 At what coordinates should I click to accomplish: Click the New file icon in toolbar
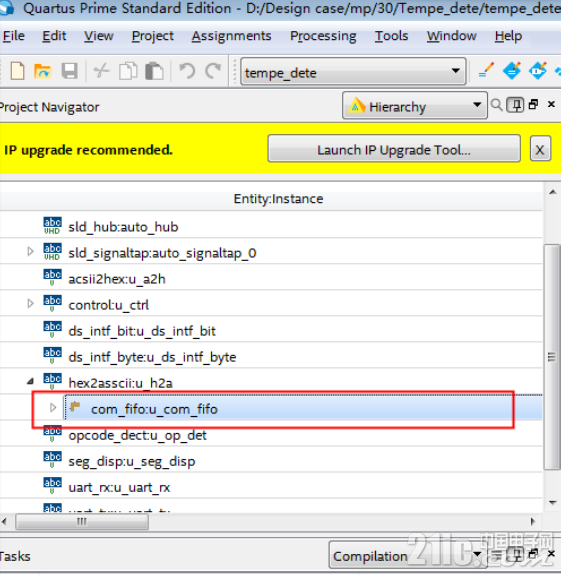click(17, 71)
